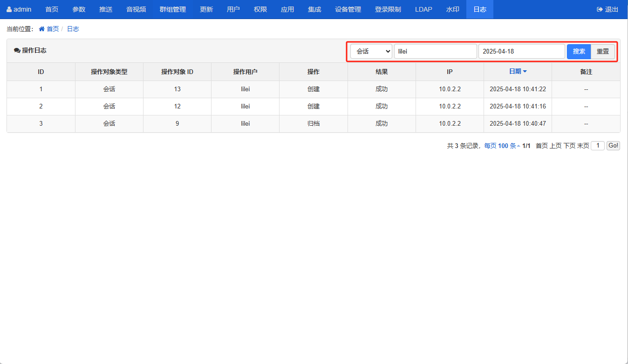Open the 群组管理 navigation tab
Viewport: 628px width, 364px height.
(172, 9)
